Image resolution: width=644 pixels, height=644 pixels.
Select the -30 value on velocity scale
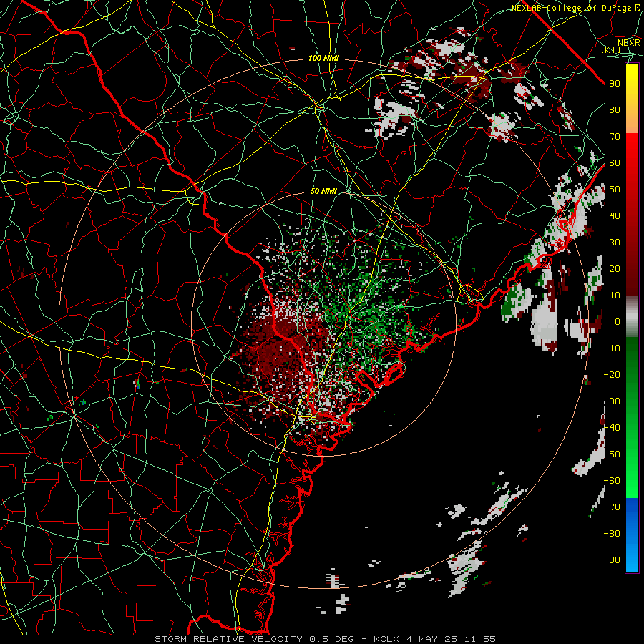(612, 401)
